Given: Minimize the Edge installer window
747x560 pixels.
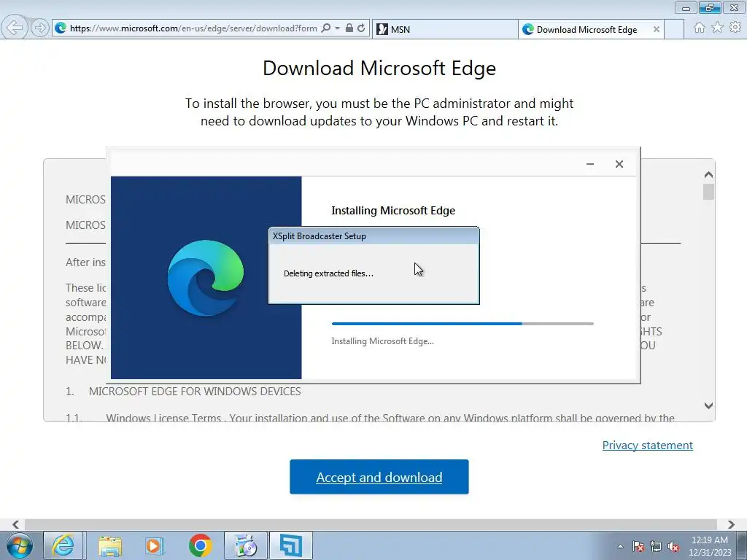Looking at the screenshot, I should [589, 164].
